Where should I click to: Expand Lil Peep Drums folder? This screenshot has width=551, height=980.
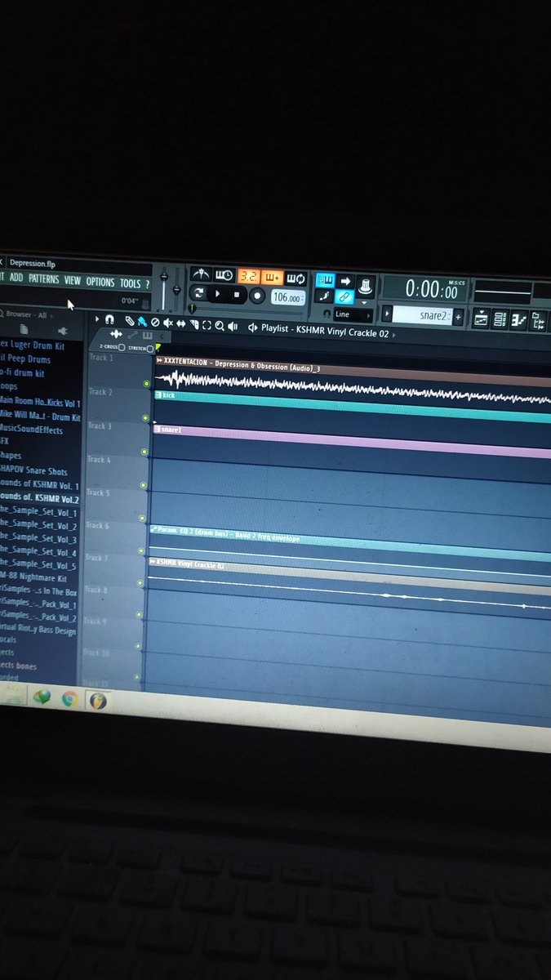(x=25, y=359)
